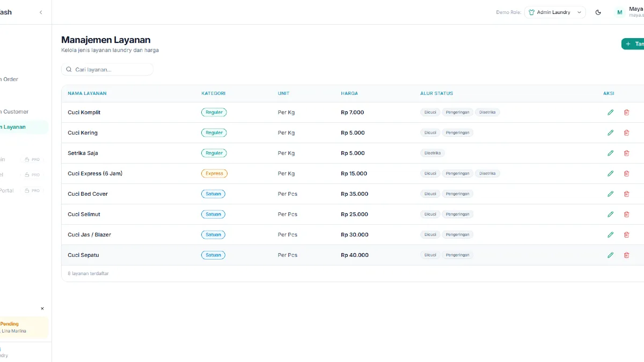Click the Rp 30.000 price
Viewport: 644px width, 362px height.
point(354,234)
